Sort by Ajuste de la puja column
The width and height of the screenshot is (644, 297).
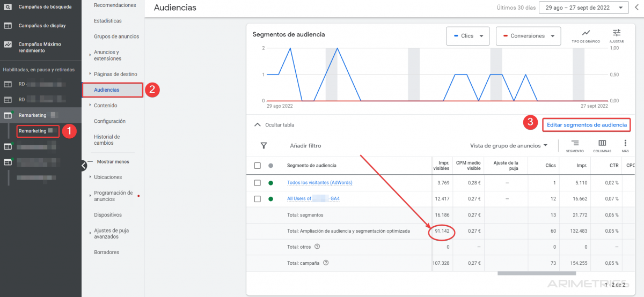point(506,166)
